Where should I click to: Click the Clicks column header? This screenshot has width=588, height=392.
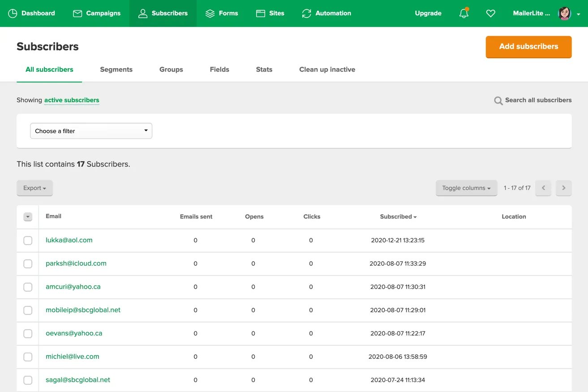click(x=312, y=217)
